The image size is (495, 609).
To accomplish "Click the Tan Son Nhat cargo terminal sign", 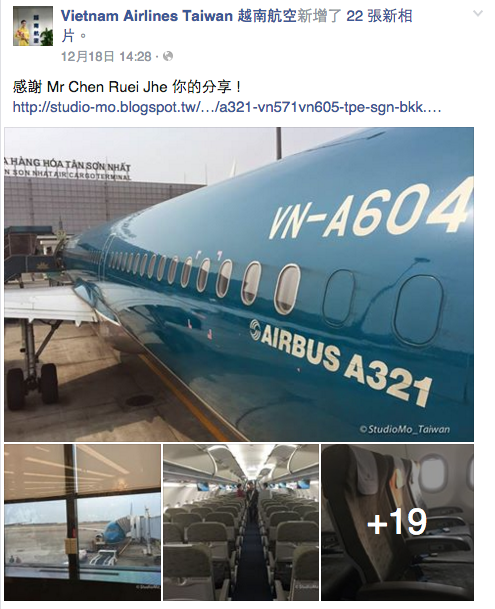I will coord(68,169).
